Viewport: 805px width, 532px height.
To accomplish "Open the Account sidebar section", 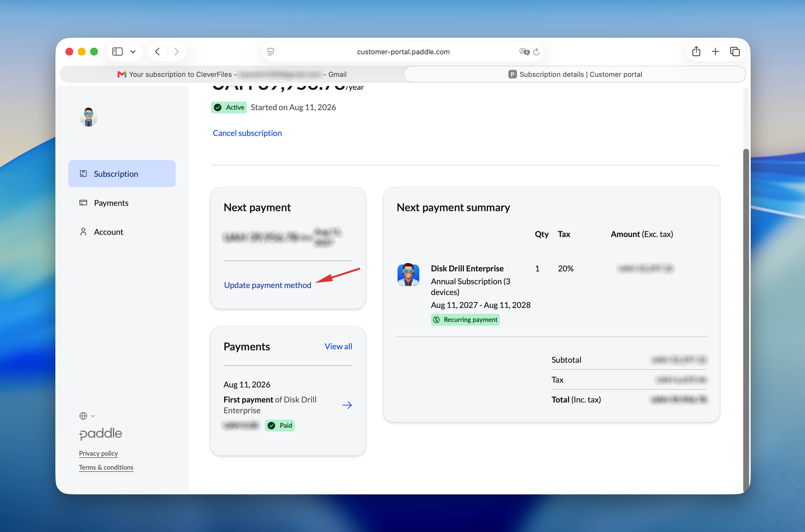I will coord(122,232).
